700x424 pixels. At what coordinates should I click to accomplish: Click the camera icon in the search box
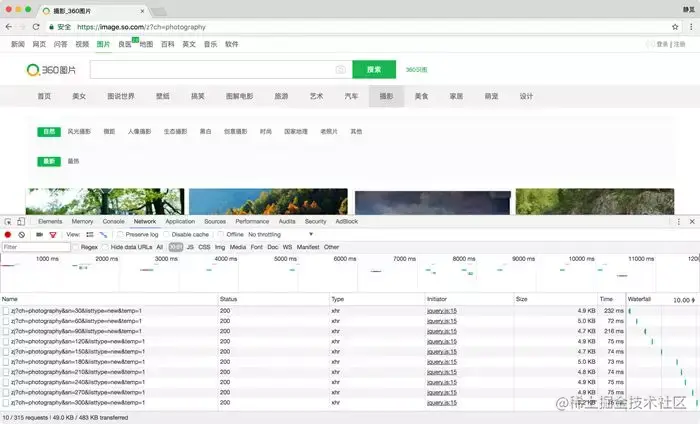pos(341,70)
